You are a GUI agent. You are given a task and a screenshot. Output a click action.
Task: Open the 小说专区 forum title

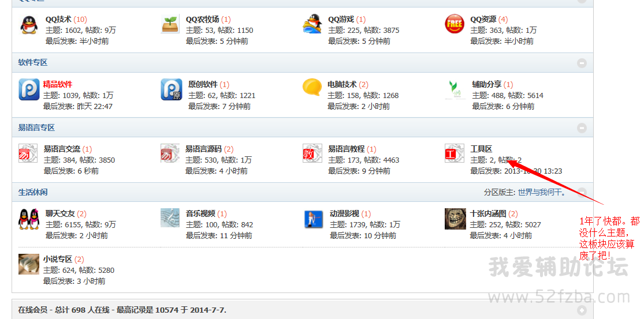[58, 259]
